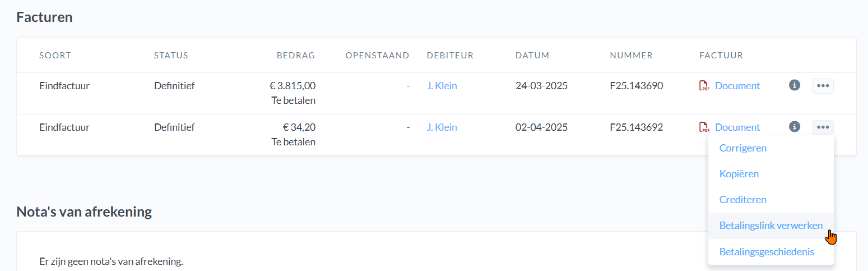Select Corrigeren from the context menu
The height and width of the screenshot is (271, 868).
[x=743, y=148]
